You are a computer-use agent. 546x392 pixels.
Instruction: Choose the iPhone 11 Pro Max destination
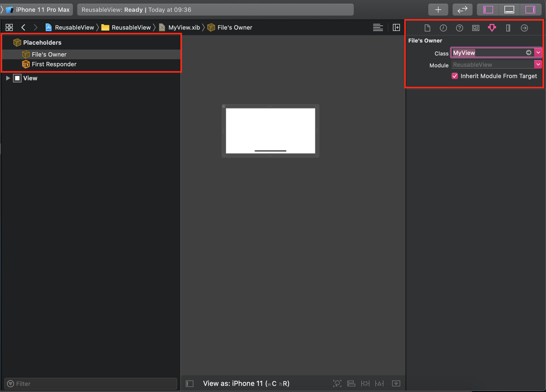pos(39,10)
